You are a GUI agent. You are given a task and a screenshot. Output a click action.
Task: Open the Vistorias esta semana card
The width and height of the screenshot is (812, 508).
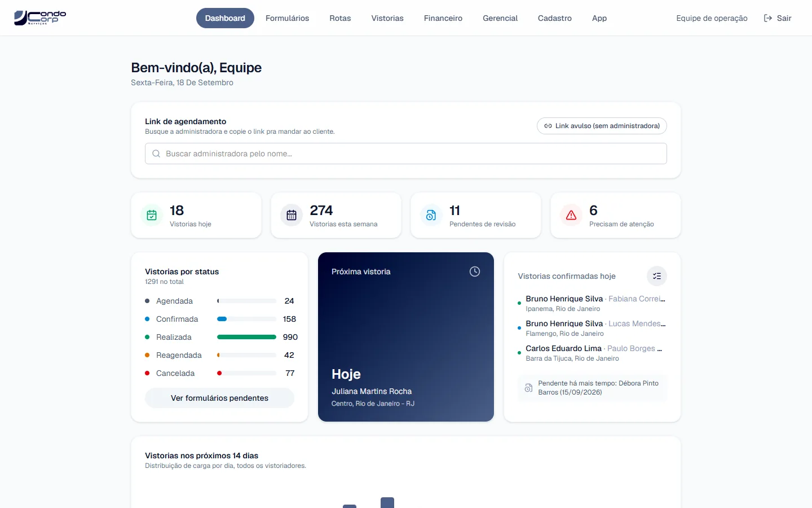(x=336, y=215)
